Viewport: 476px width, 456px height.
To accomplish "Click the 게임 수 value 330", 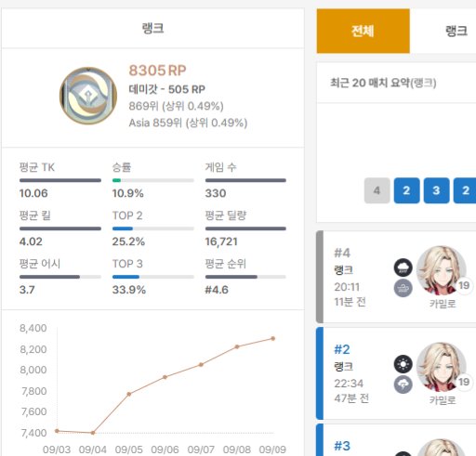I will (x=216, y=193).
